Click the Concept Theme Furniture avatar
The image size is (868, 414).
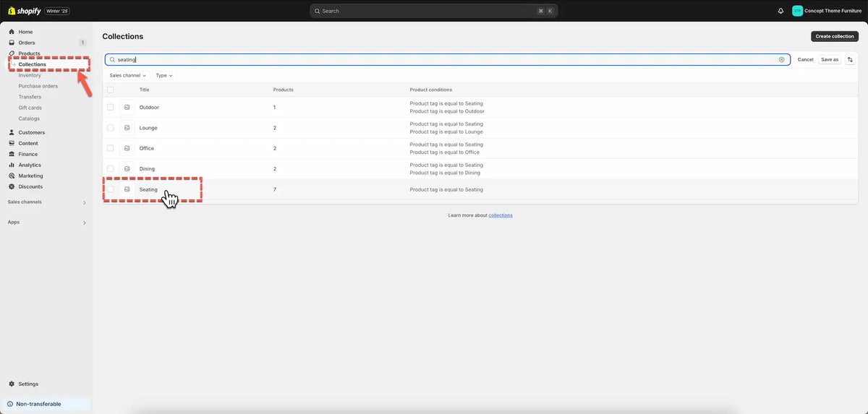pos(797,11)
